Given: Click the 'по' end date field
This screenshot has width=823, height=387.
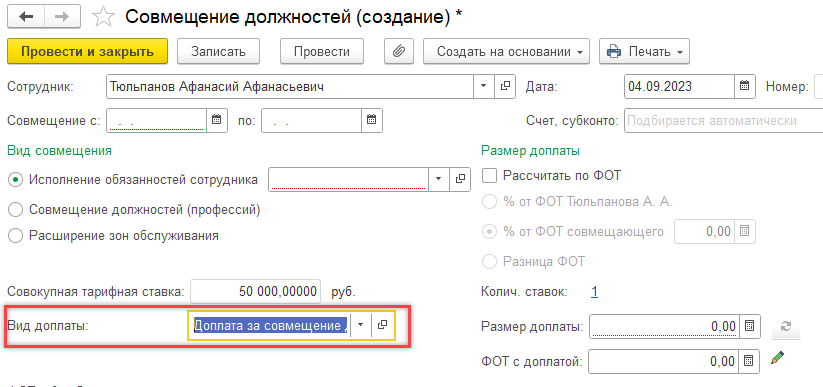Looking at the screenshot, I should [x=311, y=120].
